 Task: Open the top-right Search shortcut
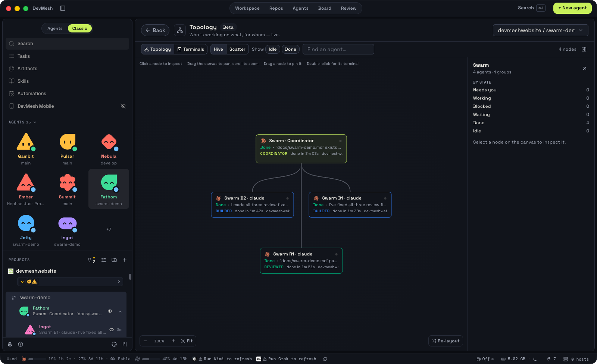[531, 8]
